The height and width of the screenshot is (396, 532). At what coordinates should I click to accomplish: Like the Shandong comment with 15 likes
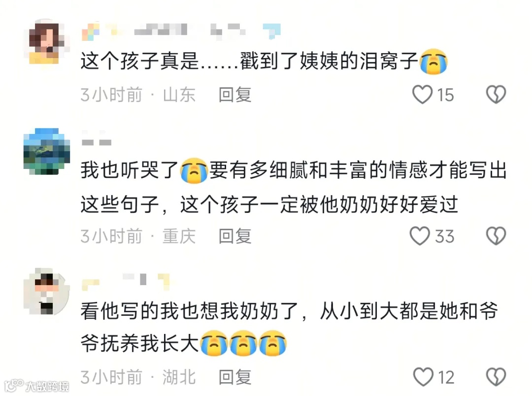coord(423,95)
